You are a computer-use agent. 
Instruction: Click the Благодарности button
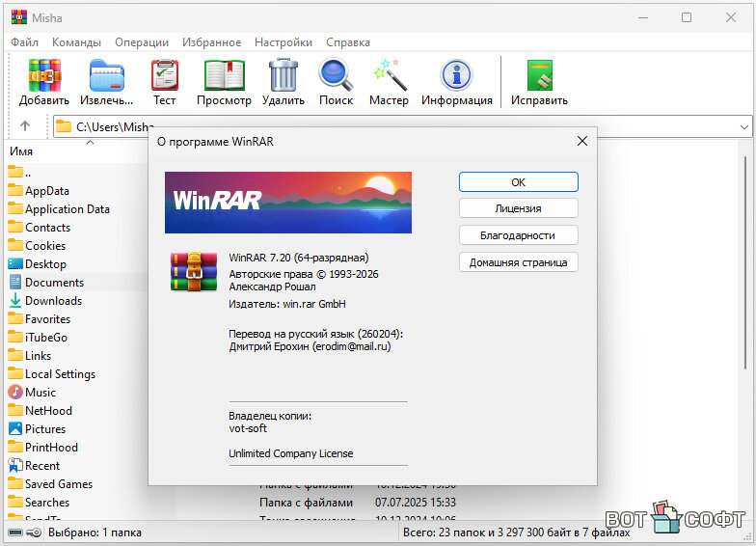coord(518,235)
